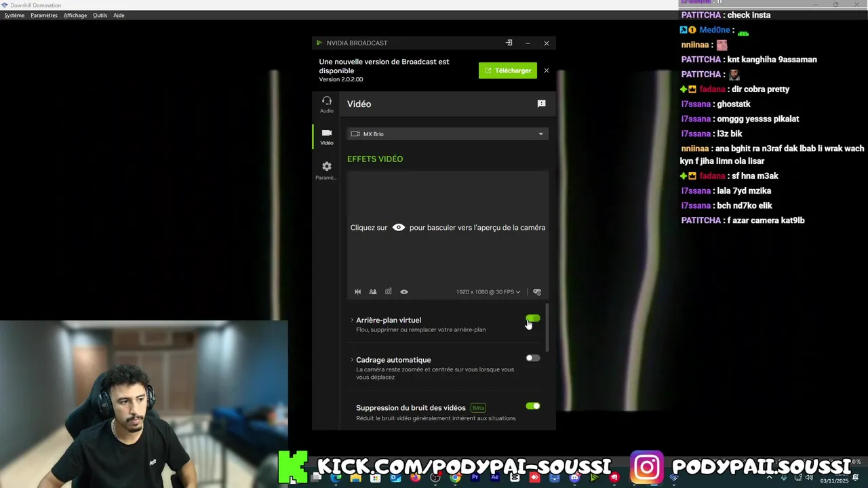Screen dimensions: 868x488
Task: Click chat message 'ghostatk'
Action: 734,104
